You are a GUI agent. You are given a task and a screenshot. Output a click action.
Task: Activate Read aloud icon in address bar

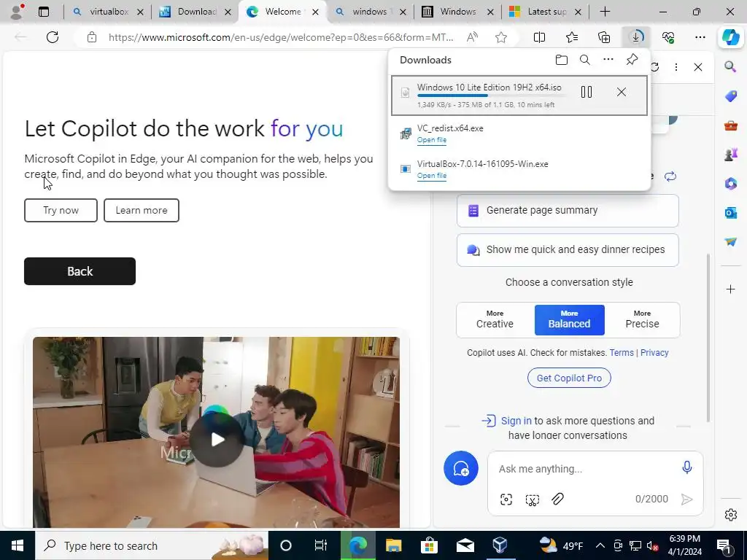pyautogui.click(x=472, y=37)
